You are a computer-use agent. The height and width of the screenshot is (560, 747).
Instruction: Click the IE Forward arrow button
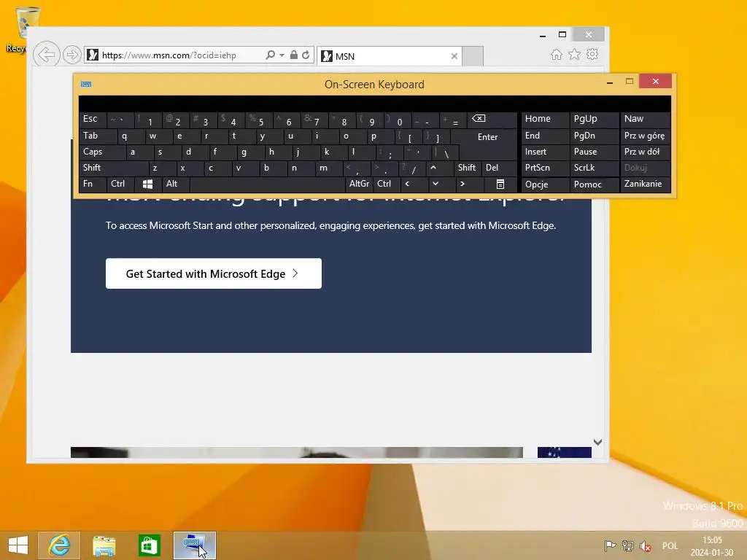[x=72, y=55]
